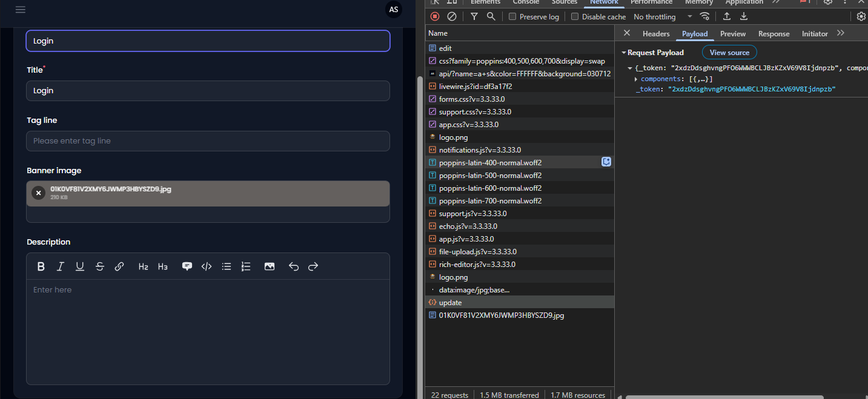Clear the network log
This screenshot has width=868, height=399.
pyautogui.click(x=452, y=16)
